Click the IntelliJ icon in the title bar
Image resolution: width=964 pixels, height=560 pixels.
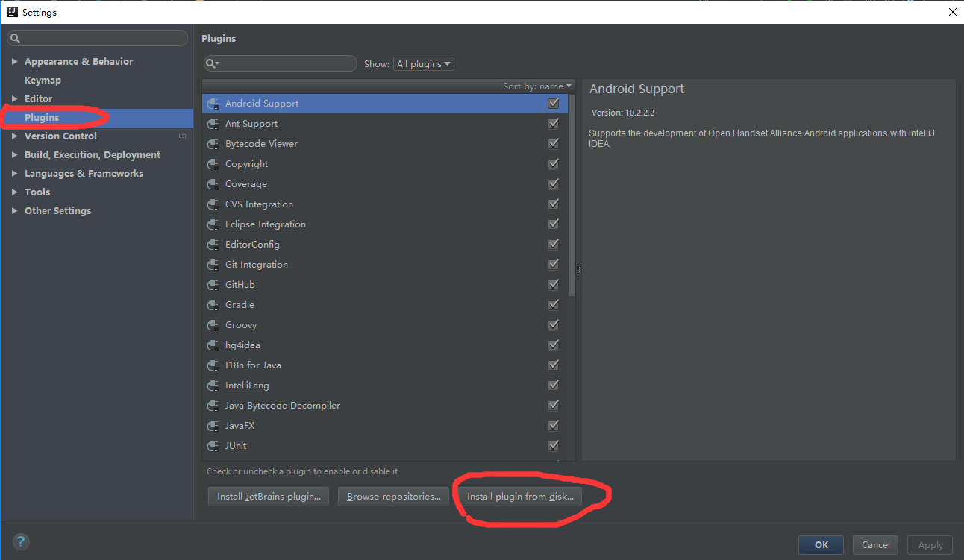pos(12,12)
